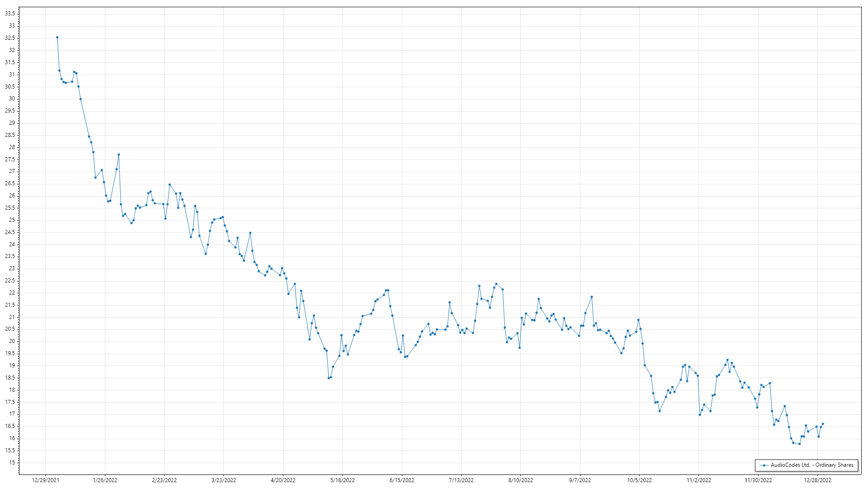
Task: Click the 12/28/2022 x-axis date label
Action: (x=817, y=480)
